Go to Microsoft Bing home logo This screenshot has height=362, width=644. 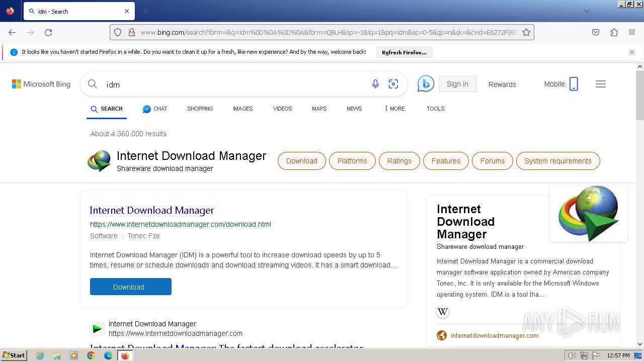pyautogui.click(x=41, y=84)
